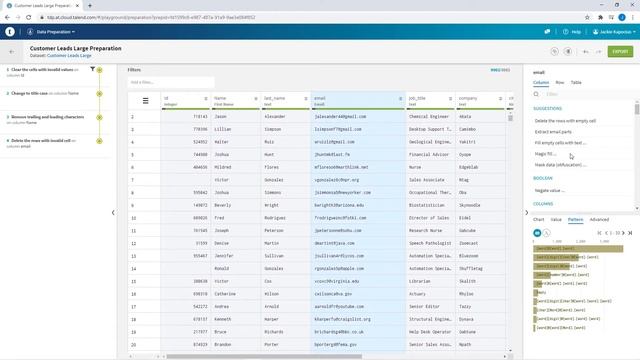Collapse the left recipe panel
Image resolution: width=640 pixels, height=360 pixels.
(113, 213)
